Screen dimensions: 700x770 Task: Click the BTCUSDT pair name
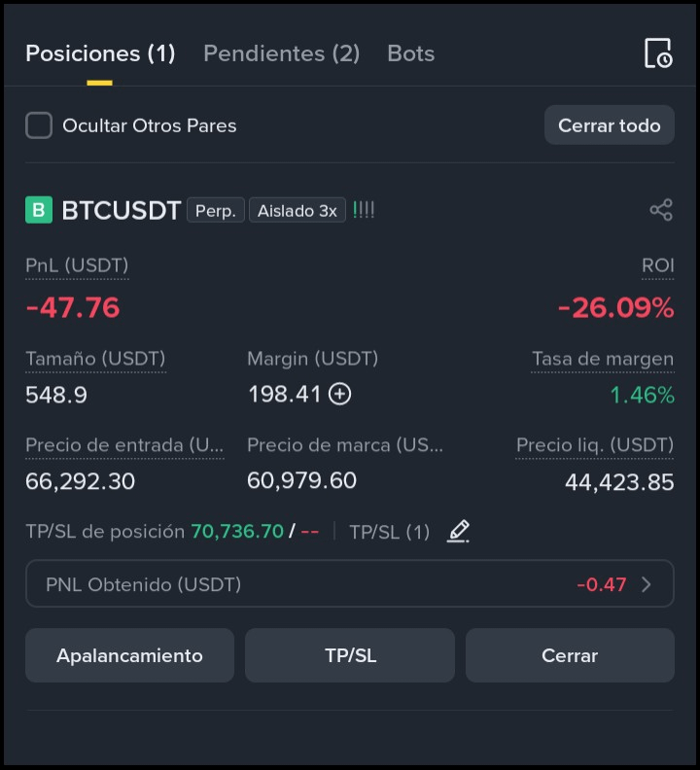[122, 210]
